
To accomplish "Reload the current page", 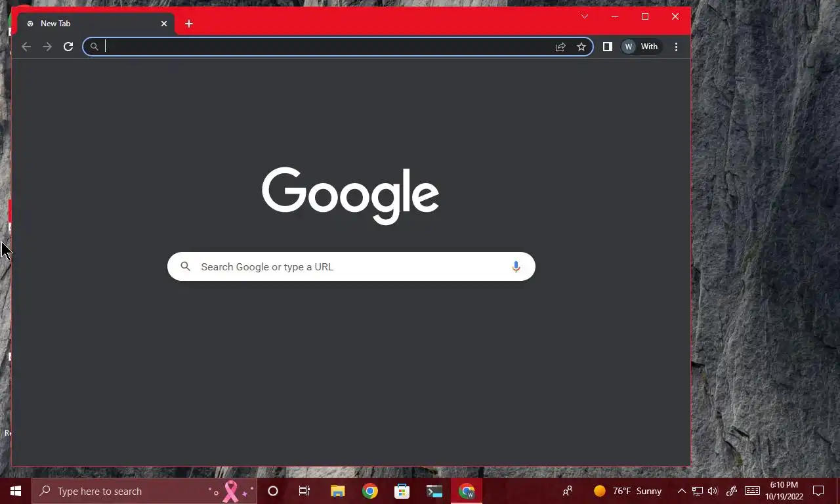I will pos(68,47).
